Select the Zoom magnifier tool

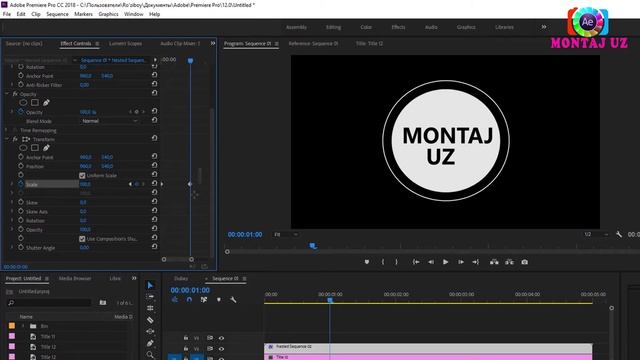[150, 355]
